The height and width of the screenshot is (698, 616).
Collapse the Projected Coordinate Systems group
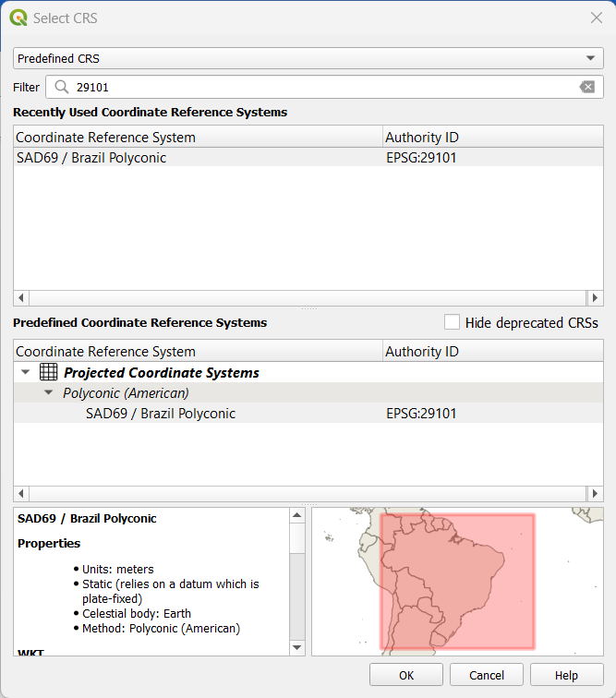[26, 373]
